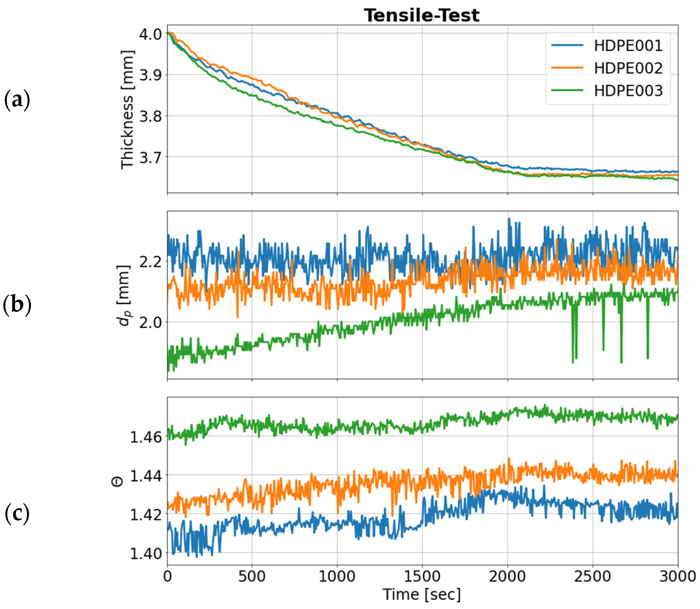Click the HDPE001 legend label
Image resolution: width=700 pixels, height=609 pixels.
(628, 45)
